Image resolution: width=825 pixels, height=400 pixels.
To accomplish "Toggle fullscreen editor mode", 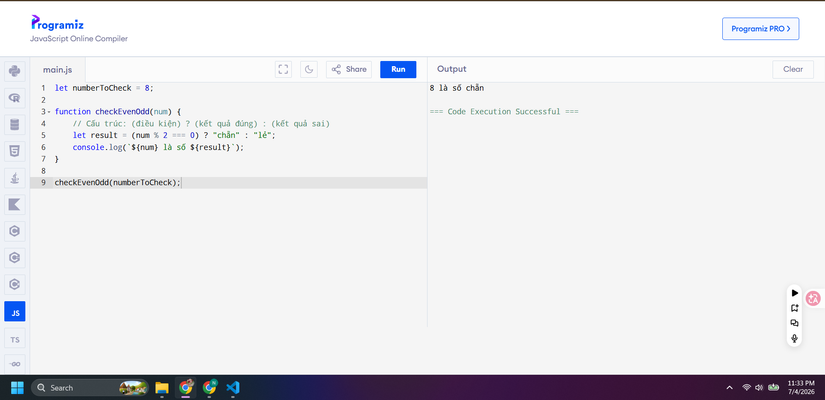I will [x=283, y=69].
